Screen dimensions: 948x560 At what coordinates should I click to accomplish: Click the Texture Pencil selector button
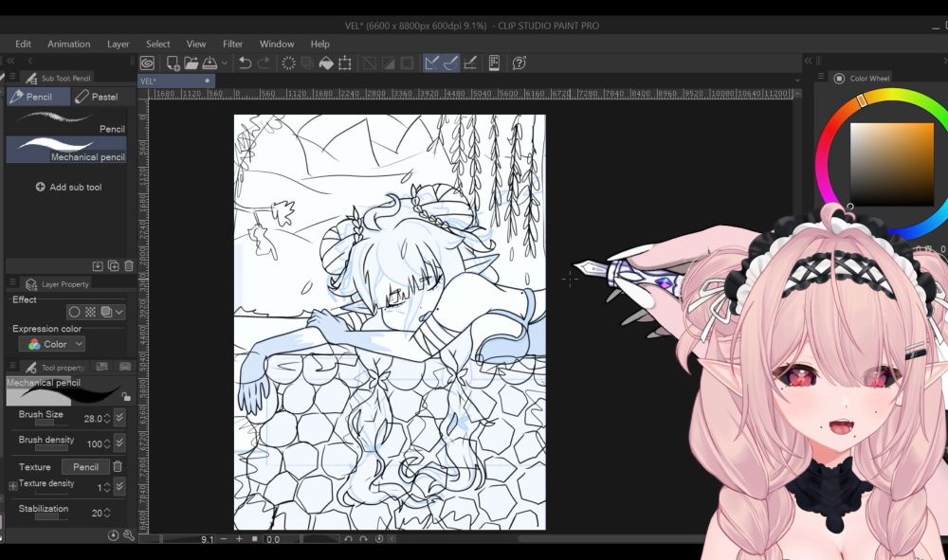(x=85, y=467)
